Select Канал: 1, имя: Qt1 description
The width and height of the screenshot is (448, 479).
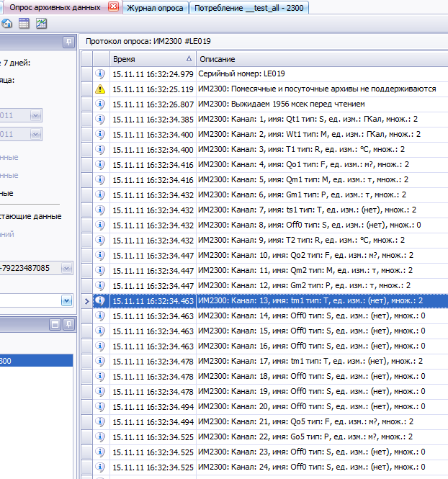click(308, 119)
